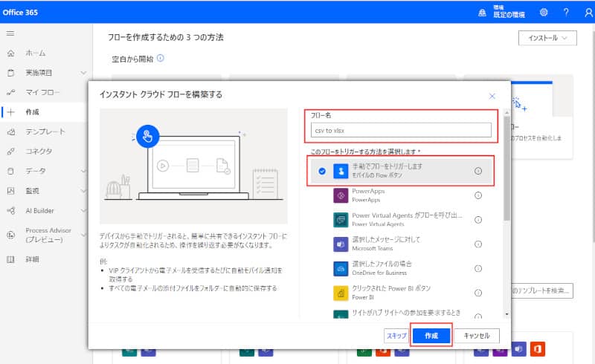The height and width of the screenshot is (364, 595).
Task: Expand the Process Advisor sidebar section
Action: 83,235
